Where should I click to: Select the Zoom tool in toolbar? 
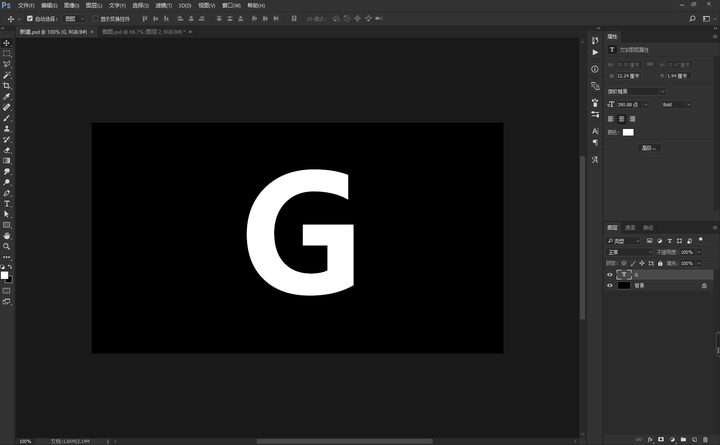point(7,247)
